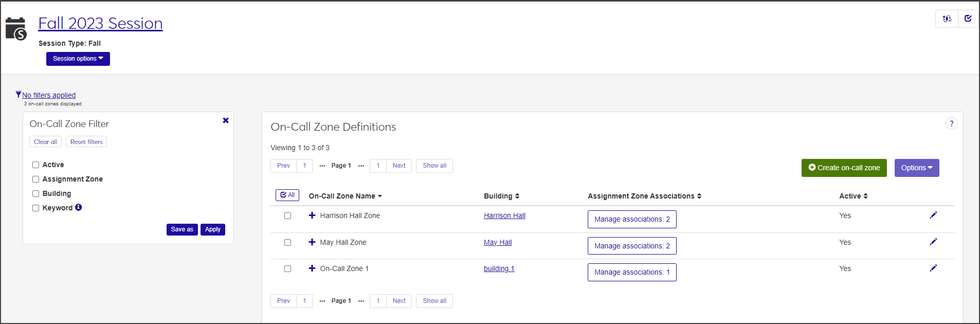Open the Harrison Hall building link
Screen dimensions: 980x324
point(504,215)
